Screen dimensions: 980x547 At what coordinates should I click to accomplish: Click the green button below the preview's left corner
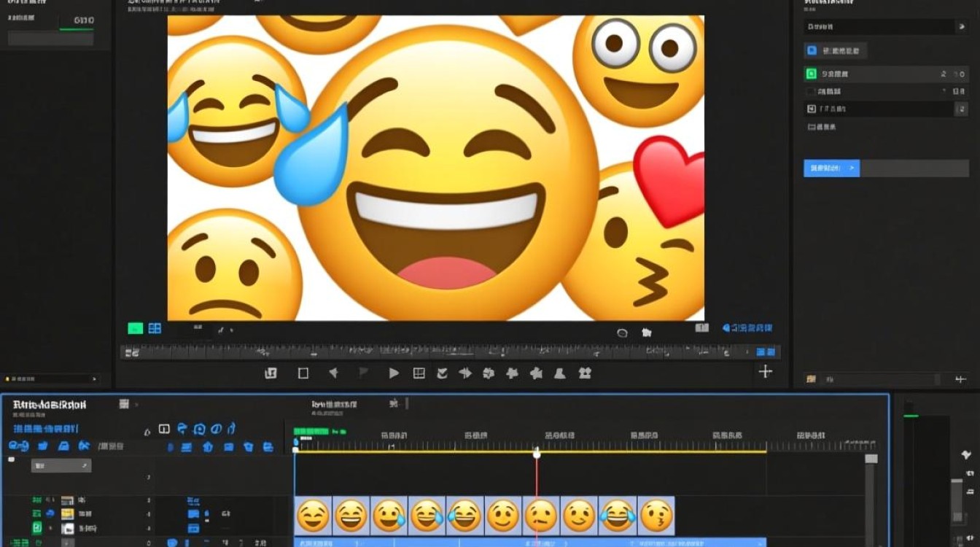[x=135, y=328]
